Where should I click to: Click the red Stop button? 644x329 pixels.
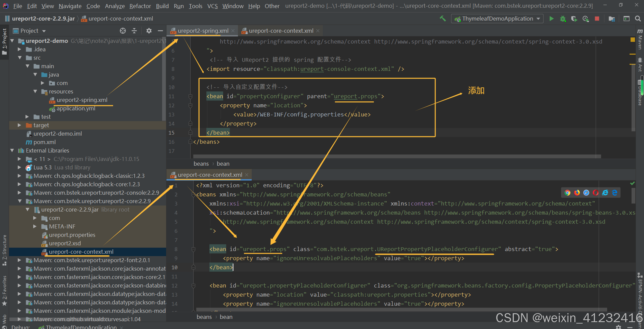pyautogui.click(x=597, y=19)
